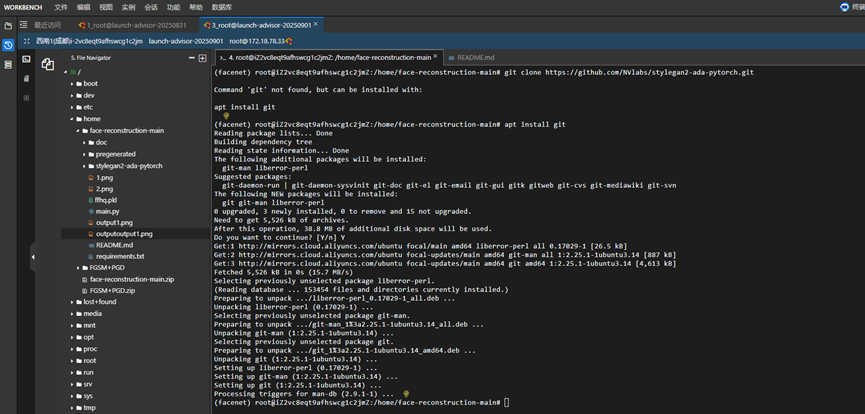Expand the doc folder
This screenshot has height=414, width=865.
point(84,142)
